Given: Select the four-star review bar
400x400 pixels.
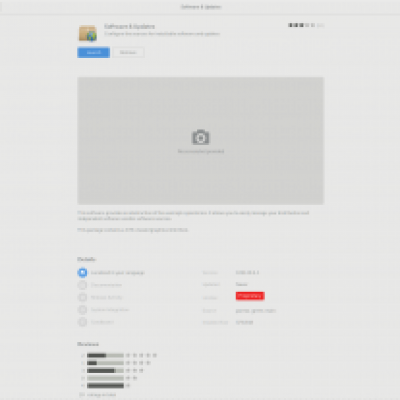Looking at the screenshot, I should point(105,363).
